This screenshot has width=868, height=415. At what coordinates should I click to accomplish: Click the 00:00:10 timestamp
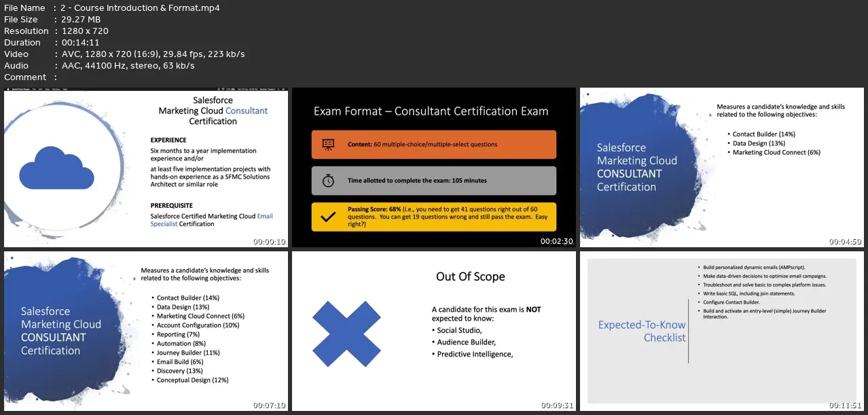click(270, 241)
